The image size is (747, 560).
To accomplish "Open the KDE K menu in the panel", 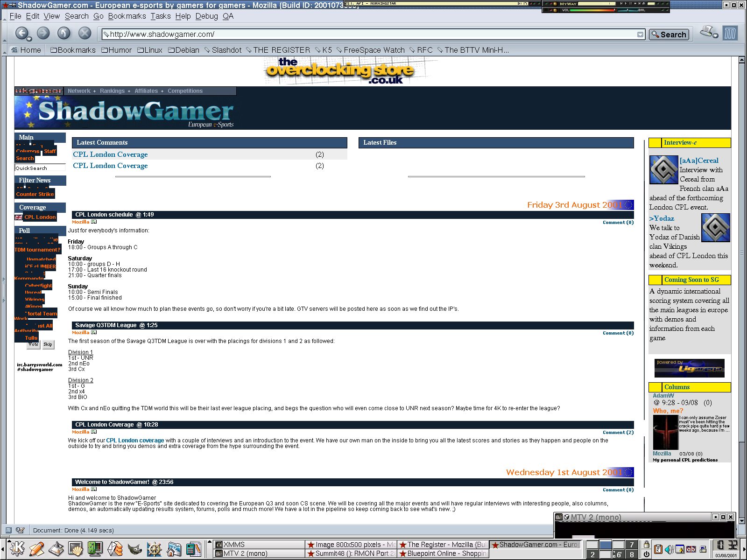I will tap(17, 548).
